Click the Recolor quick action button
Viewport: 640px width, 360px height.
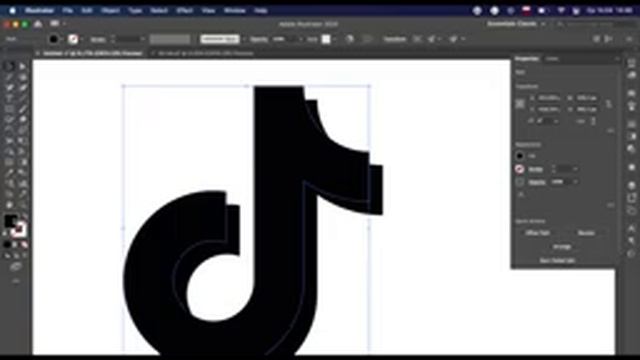tap(586, 233)
